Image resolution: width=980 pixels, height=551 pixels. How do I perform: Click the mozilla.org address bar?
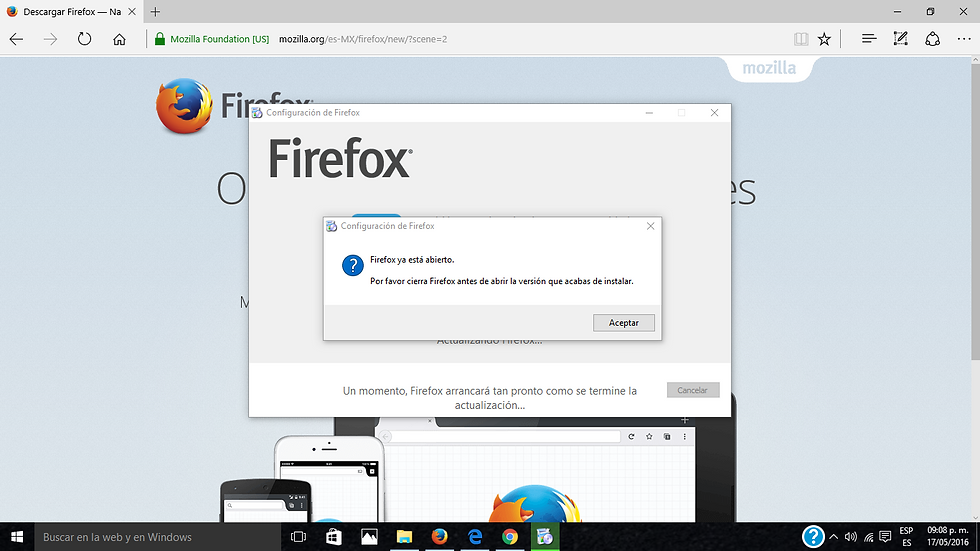pos(363,39)
